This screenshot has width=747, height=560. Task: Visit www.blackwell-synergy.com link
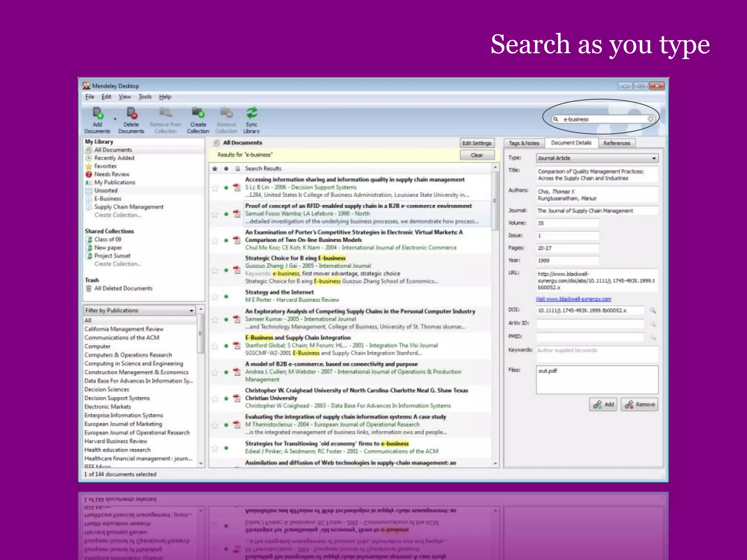pos(573,299)
